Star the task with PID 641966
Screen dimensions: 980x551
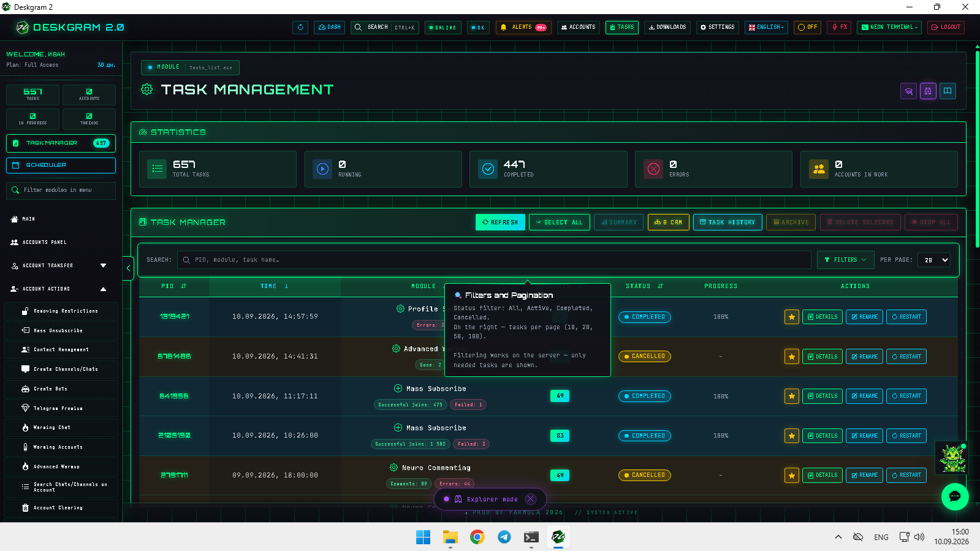click(792, 396)
